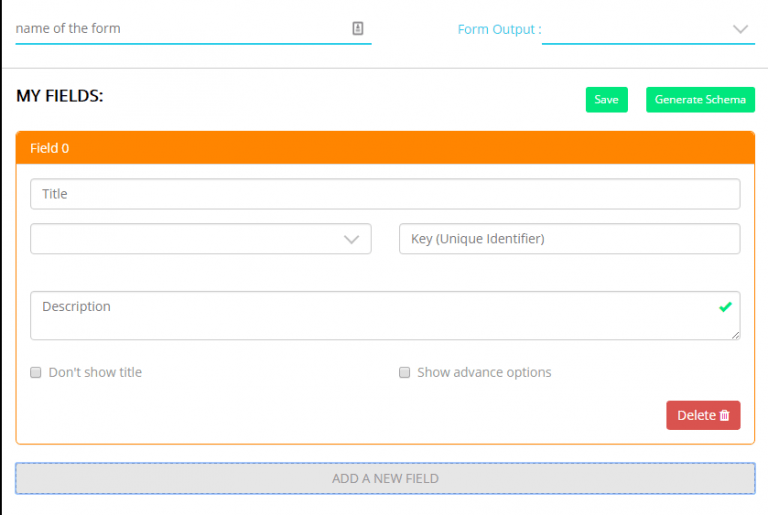This screenshot has height=515, width=768.
Task: Click the MY FIELDS heading
Action: pyautogui.click(x=60, y=96)
